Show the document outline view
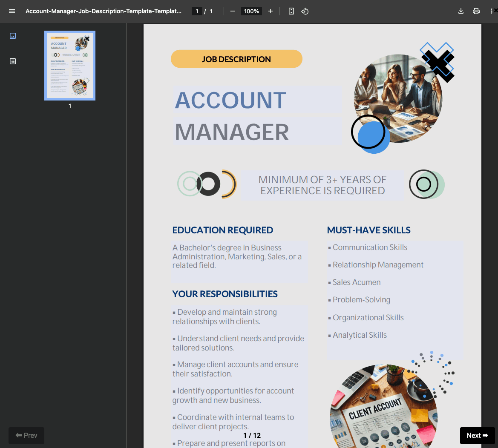The image size is (498, 448). coord(13,61)
